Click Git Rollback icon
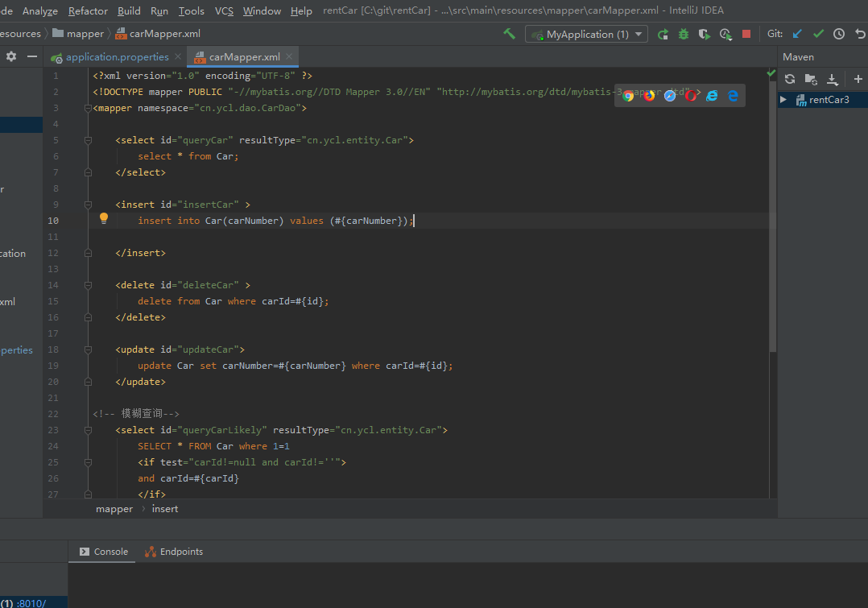The image size is (868, 608). [860, 34]
